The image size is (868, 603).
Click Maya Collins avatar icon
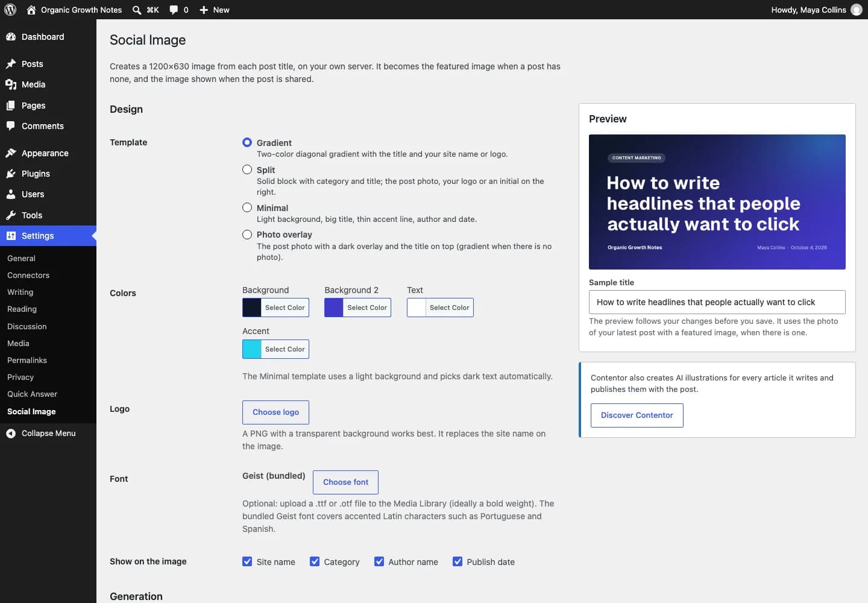point(856,10)
